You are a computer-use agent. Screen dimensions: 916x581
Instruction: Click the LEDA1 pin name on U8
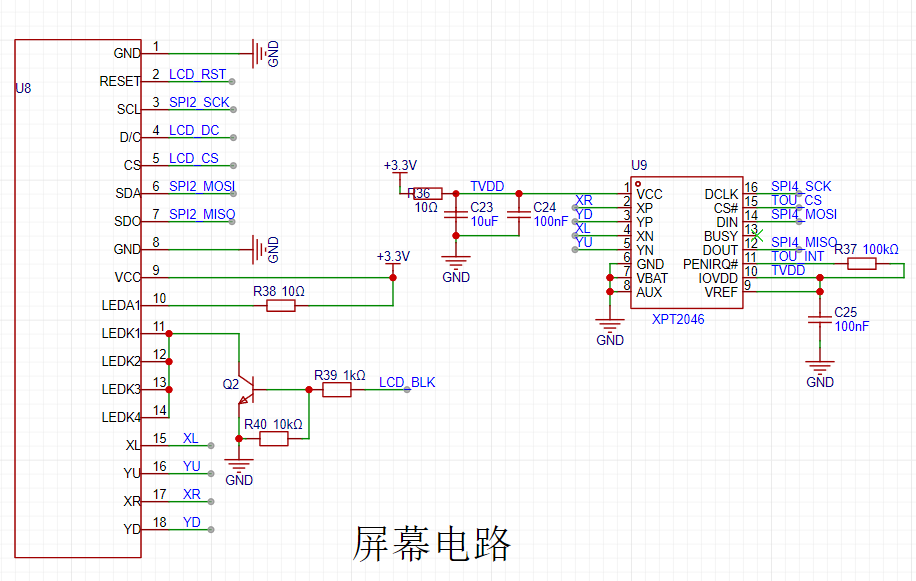(x=121, y=305)
